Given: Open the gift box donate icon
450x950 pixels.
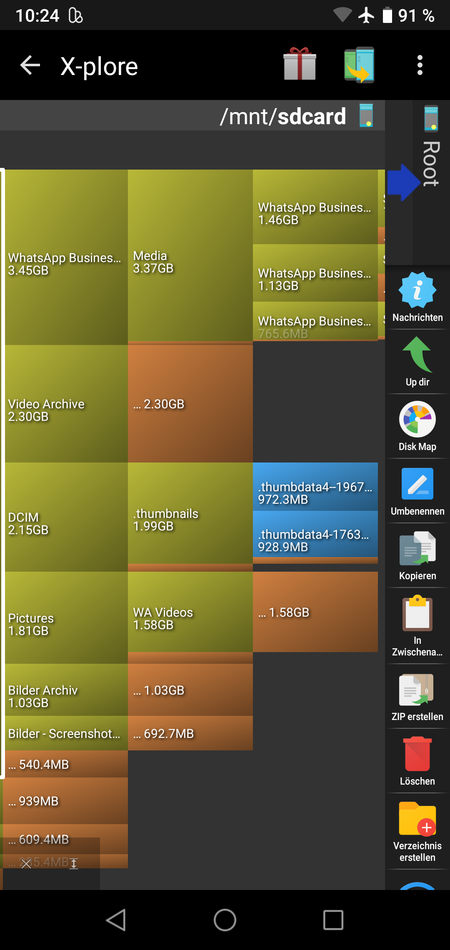Looking at the screenshot, I should click(x=300, y=65).
